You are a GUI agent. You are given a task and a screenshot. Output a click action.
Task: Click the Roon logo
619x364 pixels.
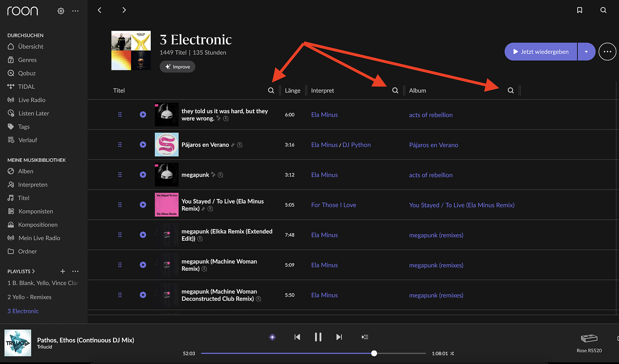tap(22, 11)
